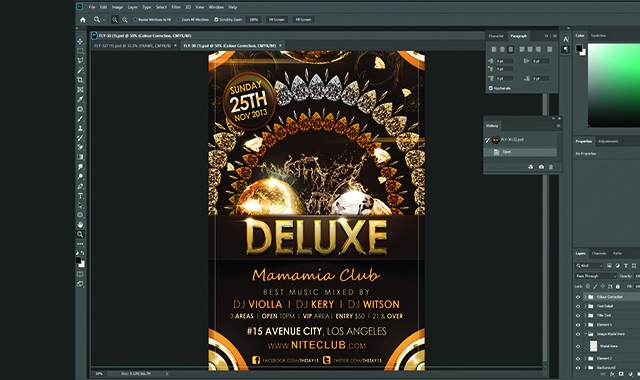Click foreground color swatch in Color panel
The image size is (640, 380).
[579, 49]
